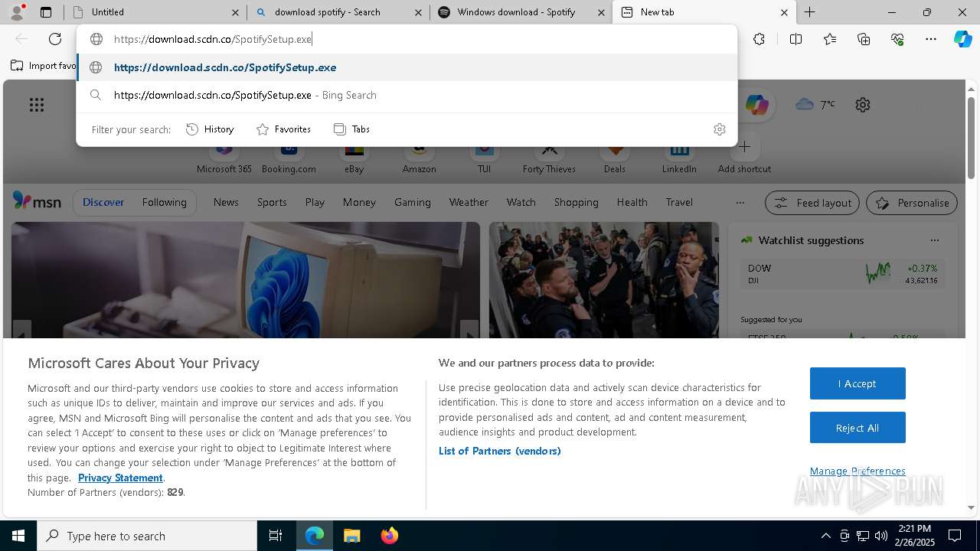Click the Windows Start button
Screen dimensions: 980x551
coord(18,536)
